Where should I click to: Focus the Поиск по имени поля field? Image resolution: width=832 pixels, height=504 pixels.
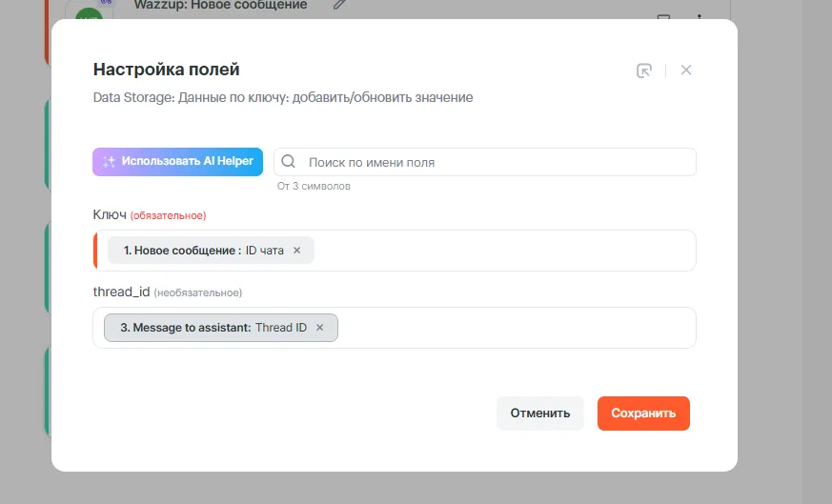(496, 162)
